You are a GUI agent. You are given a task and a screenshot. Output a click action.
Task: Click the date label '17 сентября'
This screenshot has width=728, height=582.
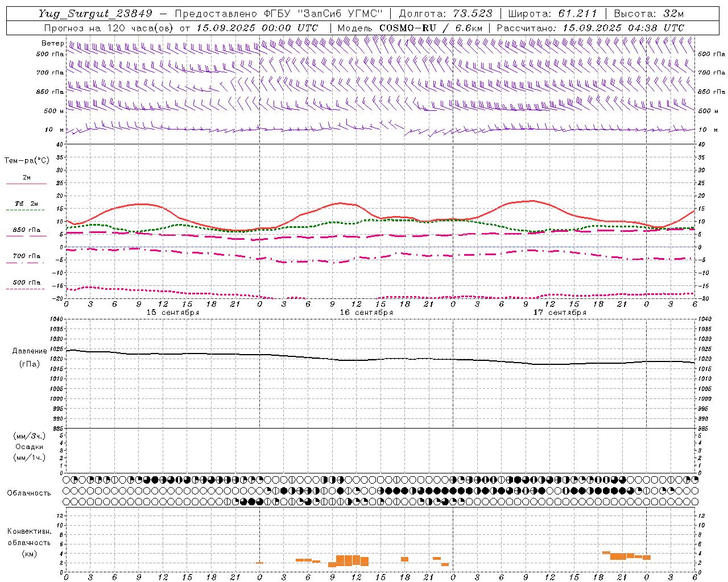pyautogui.click(x=560, y=313)
